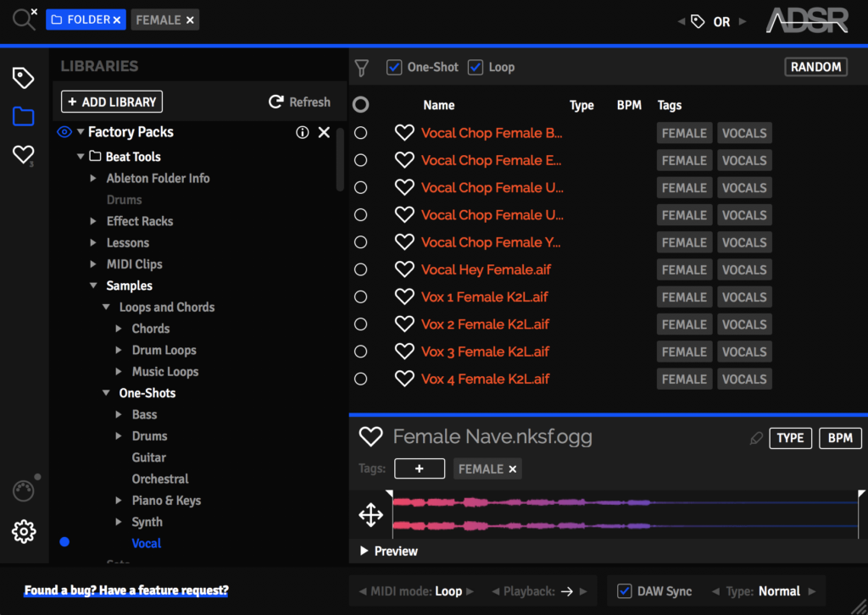Click the ADD LIBRARY button
868x615 pixels.
pos(112,102)
